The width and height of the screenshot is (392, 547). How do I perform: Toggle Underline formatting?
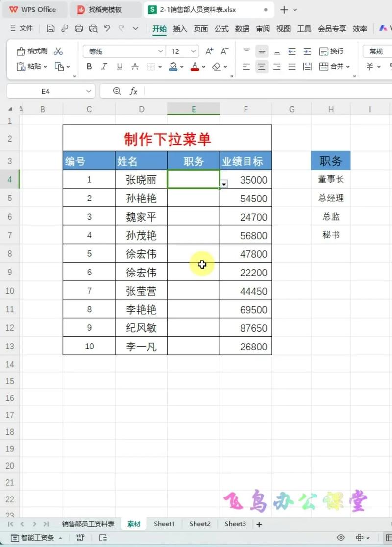pyautogui.click(x=120, y=66)
